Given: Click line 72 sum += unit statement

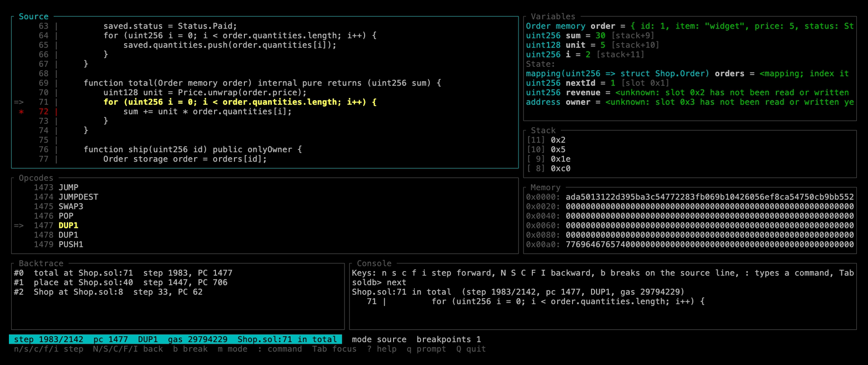Looking at the screenshot, I should click(207, 112).
